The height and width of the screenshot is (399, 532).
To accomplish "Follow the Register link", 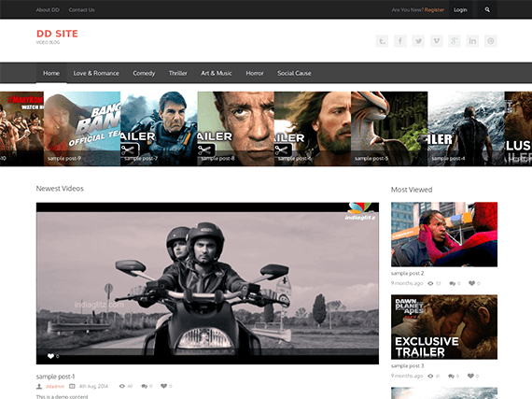I will pyautogui.click(x=434, y=10).
